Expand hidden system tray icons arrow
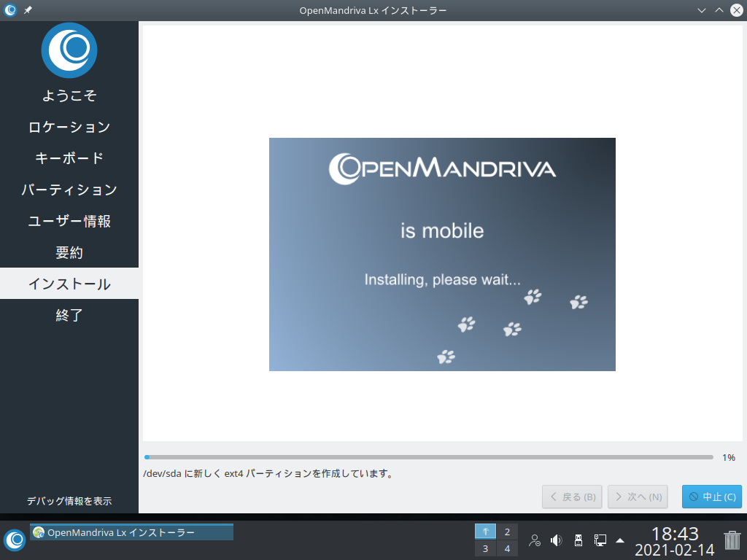 (620, 540)
